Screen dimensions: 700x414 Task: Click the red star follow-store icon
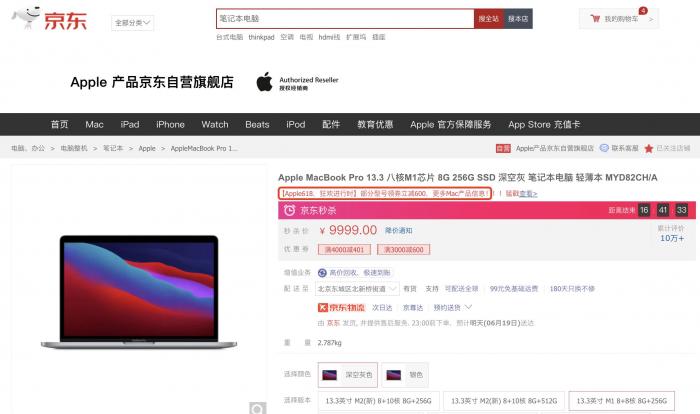[649, 148]
